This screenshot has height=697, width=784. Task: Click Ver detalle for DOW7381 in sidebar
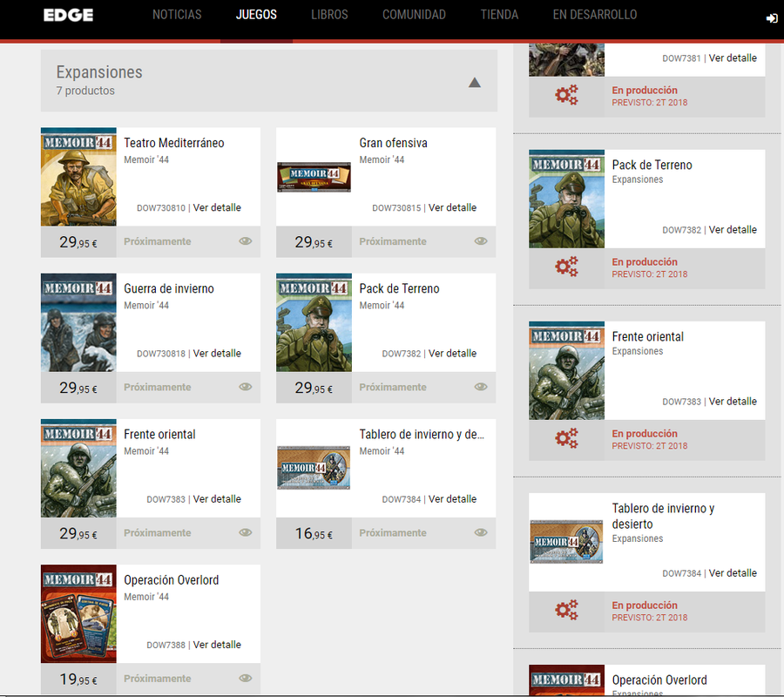(733, 58)
